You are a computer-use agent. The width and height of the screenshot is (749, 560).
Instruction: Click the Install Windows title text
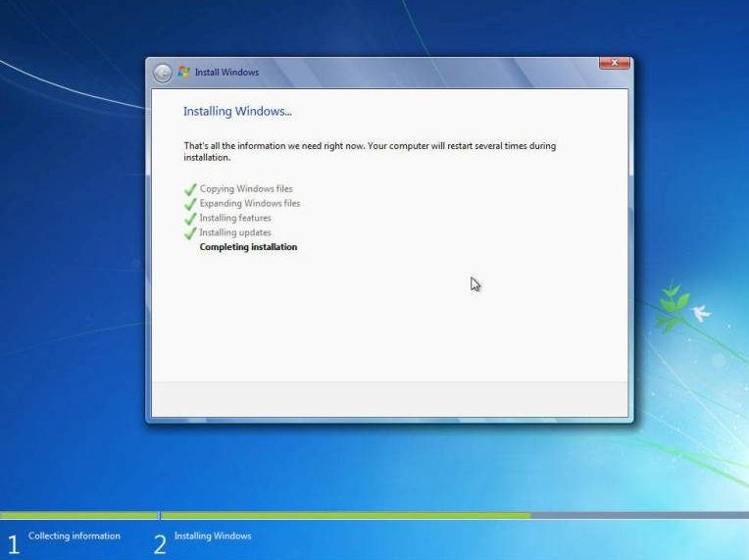226,73
